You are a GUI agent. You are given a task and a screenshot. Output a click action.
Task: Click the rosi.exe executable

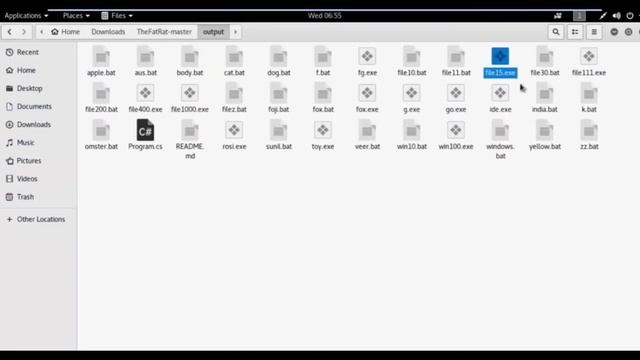pos(234,130)
